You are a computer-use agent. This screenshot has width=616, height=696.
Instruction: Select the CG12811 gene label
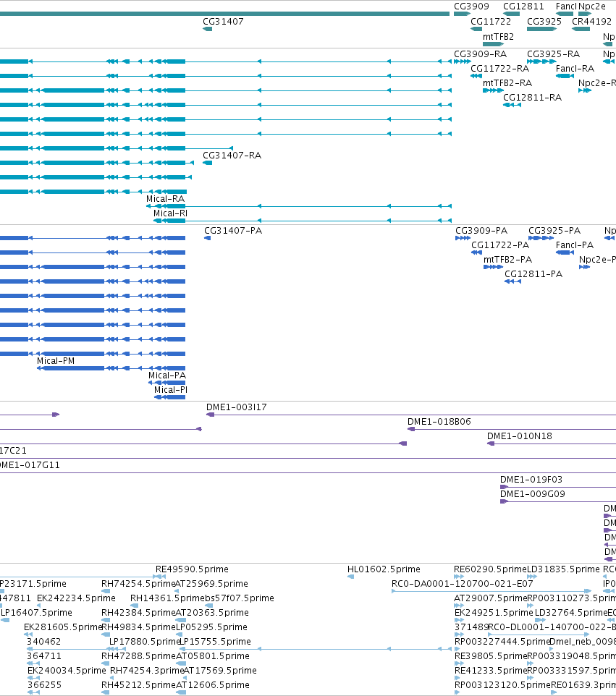(x=523, y=7)
